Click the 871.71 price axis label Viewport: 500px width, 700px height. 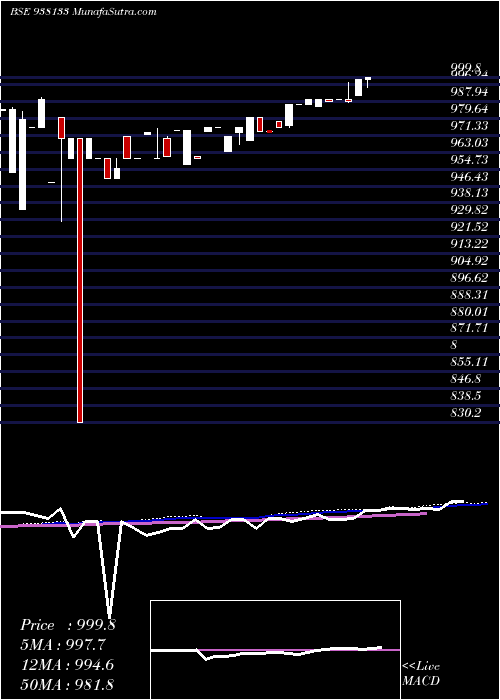(469, 328)
